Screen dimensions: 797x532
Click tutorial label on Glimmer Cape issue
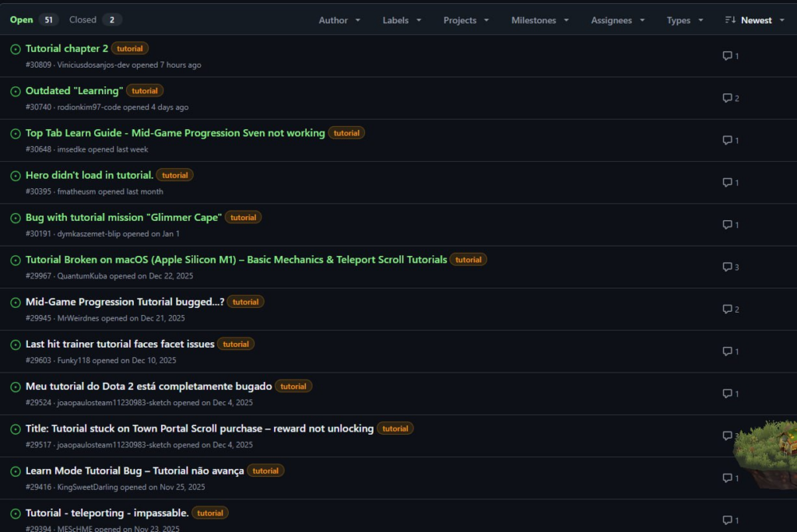point(244,218)
